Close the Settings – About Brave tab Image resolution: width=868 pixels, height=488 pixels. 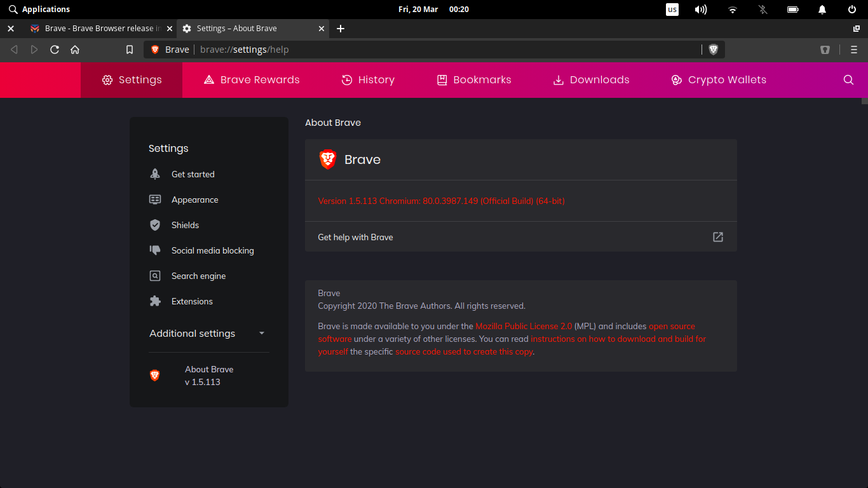tap(322, 29)
